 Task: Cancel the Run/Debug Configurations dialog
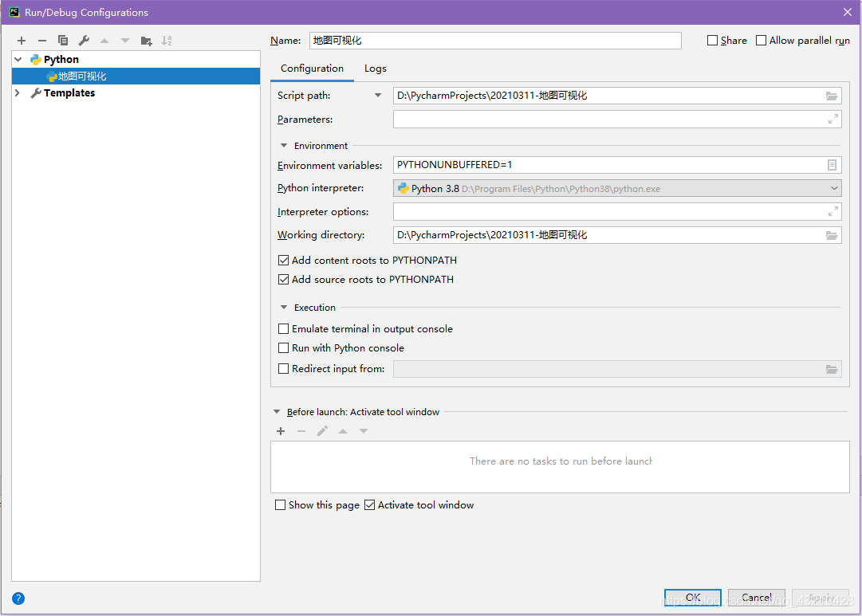(756, 597)
